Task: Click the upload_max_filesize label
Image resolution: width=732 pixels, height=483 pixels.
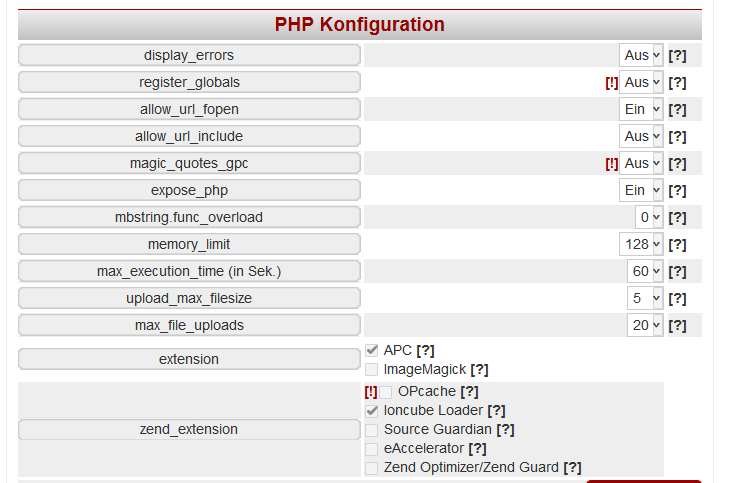Action: pos(189,299)
